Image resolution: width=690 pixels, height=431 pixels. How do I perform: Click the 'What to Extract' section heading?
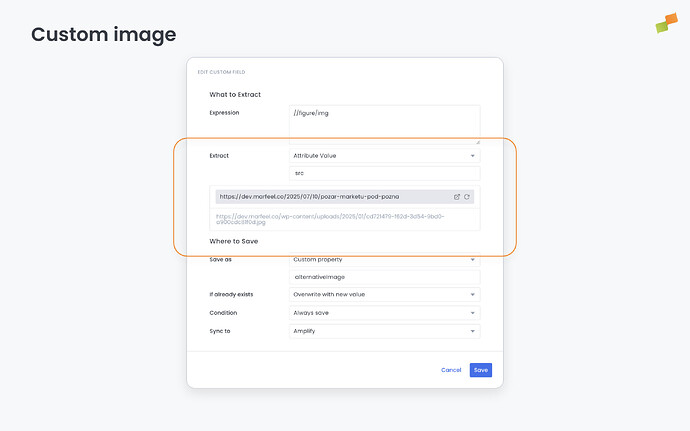click(x=235, y=94)
